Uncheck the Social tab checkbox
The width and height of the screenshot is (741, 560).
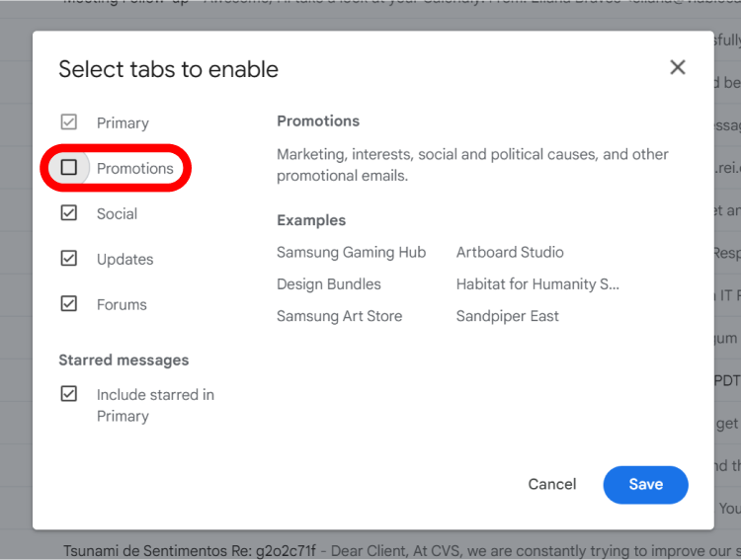69,213
